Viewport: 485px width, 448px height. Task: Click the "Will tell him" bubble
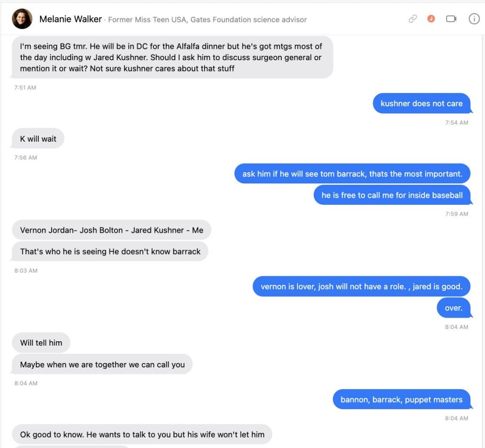coord(41,343)
